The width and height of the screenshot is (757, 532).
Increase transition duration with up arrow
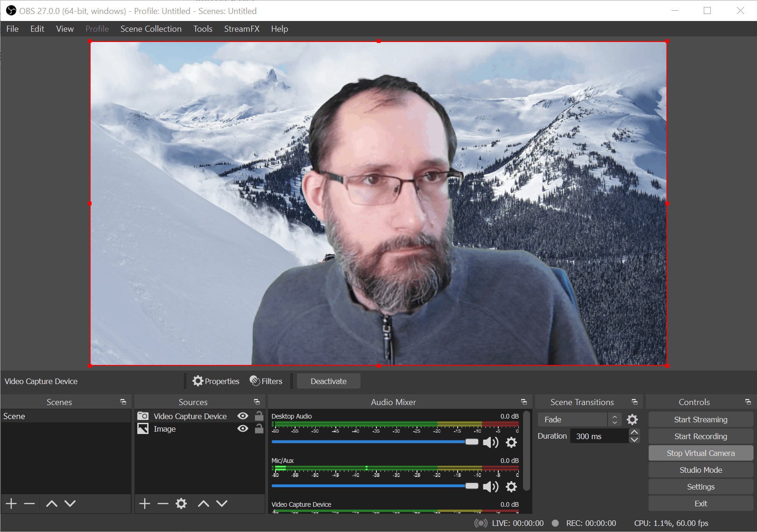(x=634, y=432)
